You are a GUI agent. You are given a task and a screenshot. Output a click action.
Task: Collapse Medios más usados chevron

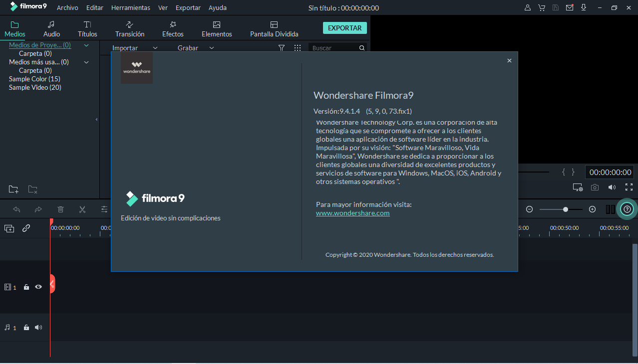pyautogui.click(x=86, y=62)
